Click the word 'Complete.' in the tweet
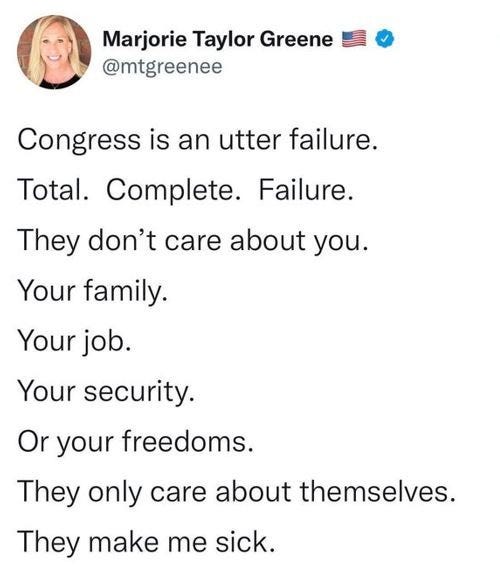The width and height of the screenshot is (500, 585). click(x=173, y=191)
